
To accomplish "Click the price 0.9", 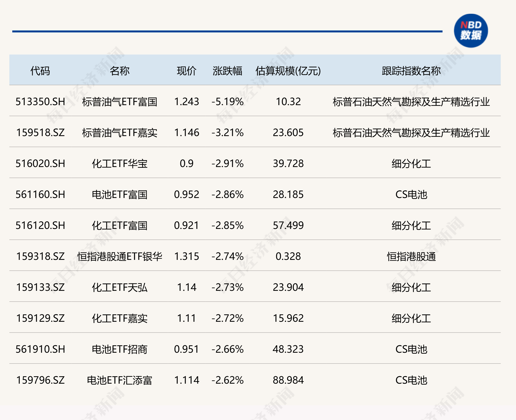I will tap(187, 164).
